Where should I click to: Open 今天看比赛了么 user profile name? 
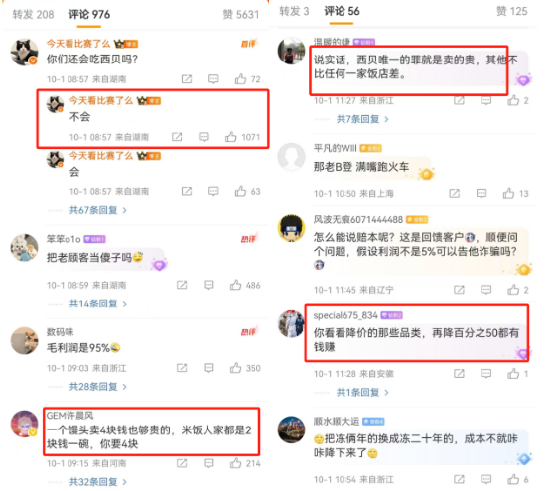(x=79, y=44)
